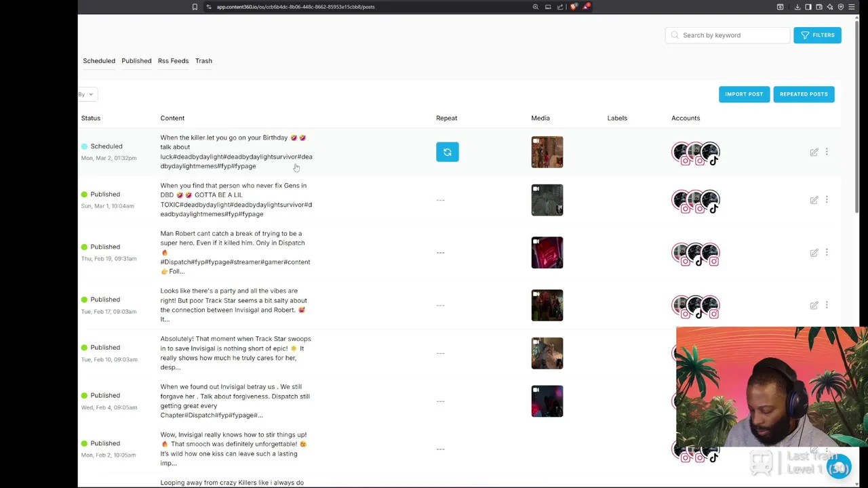Open more options for 'Man Robert' post
The width and height of the screenshot is (868, 488).
tap(827, 252)
